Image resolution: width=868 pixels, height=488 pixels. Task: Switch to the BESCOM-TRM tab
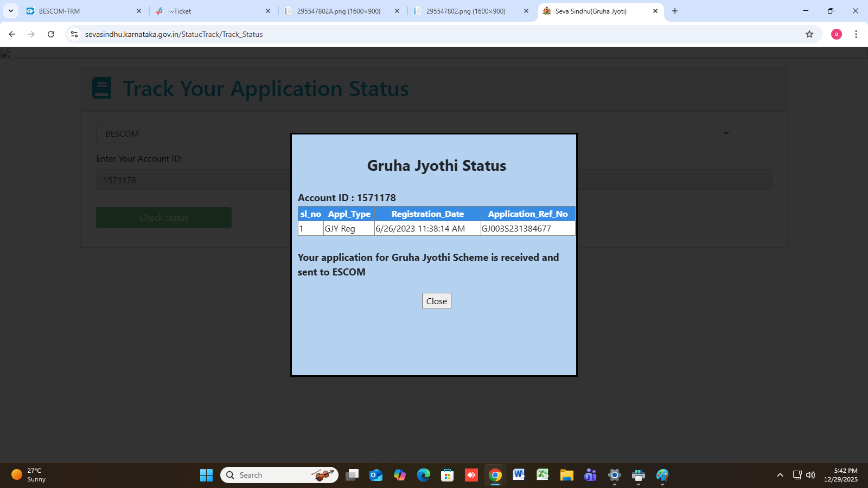pyautogui.click(x=81, y=11)
